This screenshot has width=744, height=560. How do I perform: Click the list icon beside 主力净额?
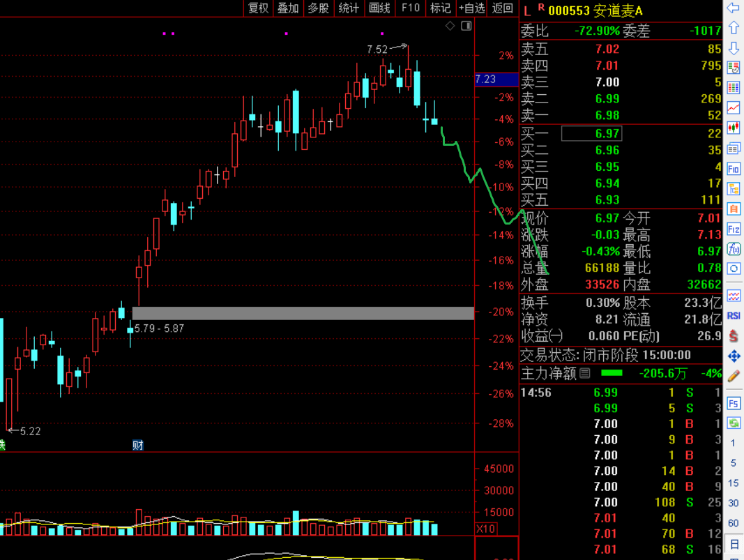(x=585, y=374)
